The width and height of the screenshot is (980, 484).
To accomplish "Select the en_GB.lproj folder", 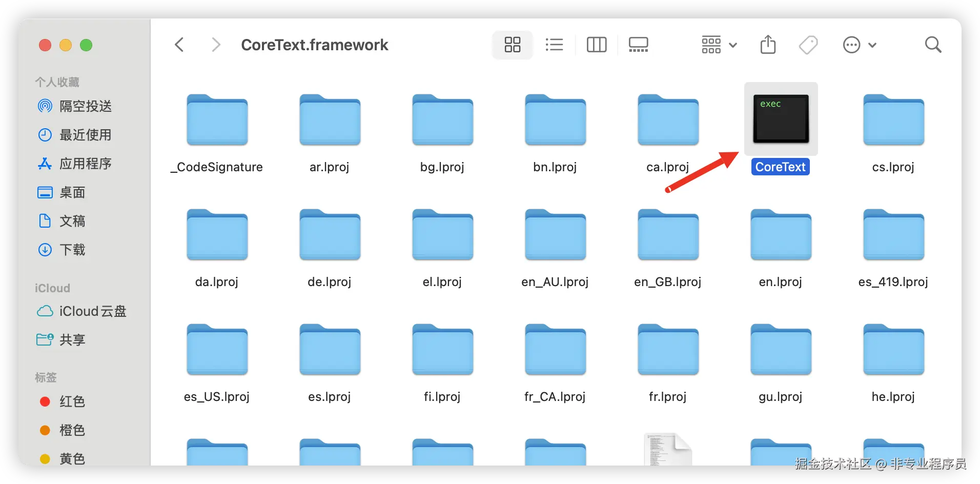I will pyautogui.click(x=668, y=235).
